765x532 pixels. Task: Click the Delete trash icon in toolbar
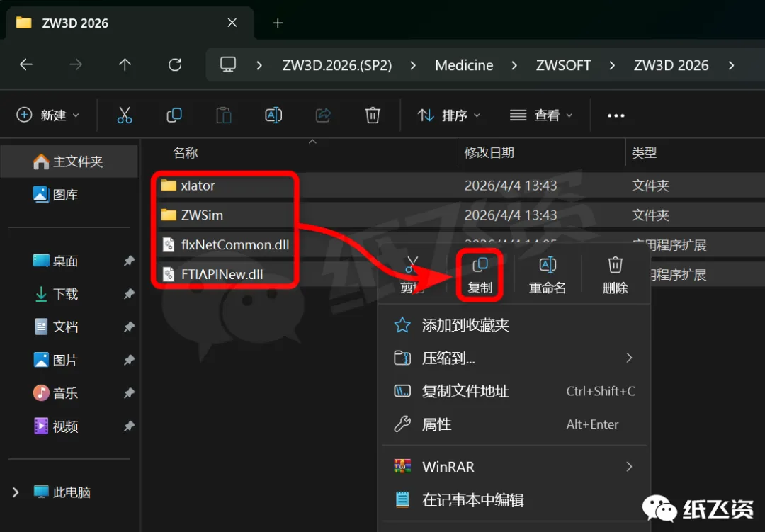click(x=373, y=115)
